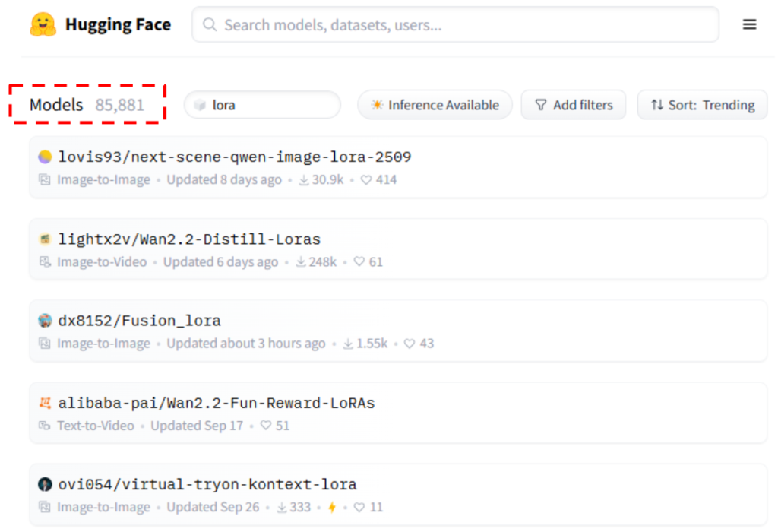Click the Models heading count
This screenshot has width=778, height=532.
(119, 105)
